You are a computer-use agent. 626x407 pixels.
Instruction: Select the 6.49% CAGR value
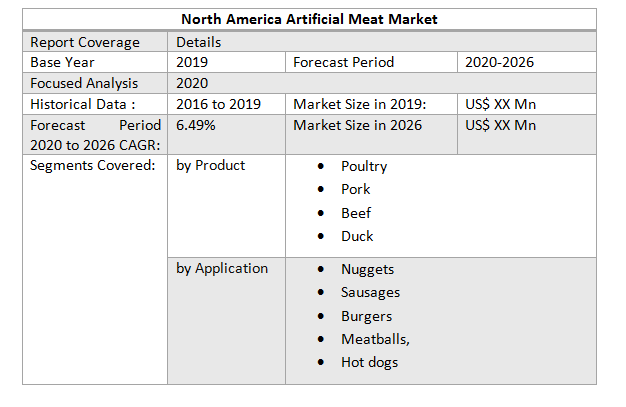coord(195,125)
